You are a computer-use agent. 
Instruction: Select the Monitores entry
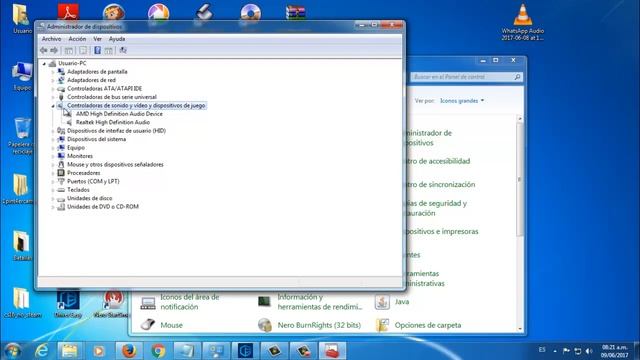80,156
